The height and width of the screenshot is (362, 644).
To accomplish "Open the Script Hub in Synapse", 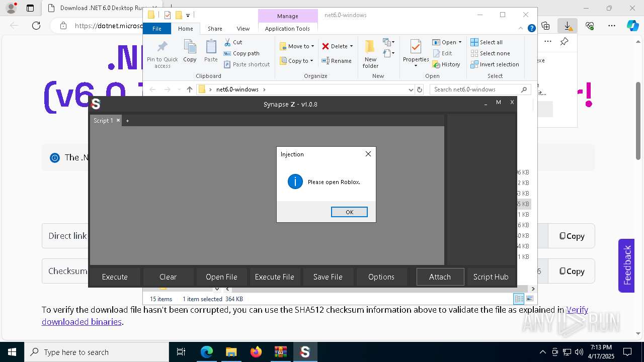I will tap(491, 277).
